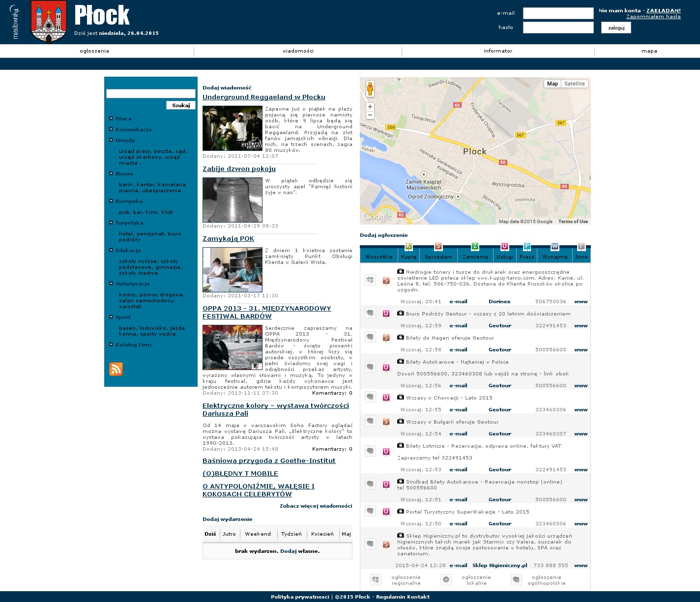Click the Płock coat of arms logo
This screenshot has height=602, width=700.
48,22
